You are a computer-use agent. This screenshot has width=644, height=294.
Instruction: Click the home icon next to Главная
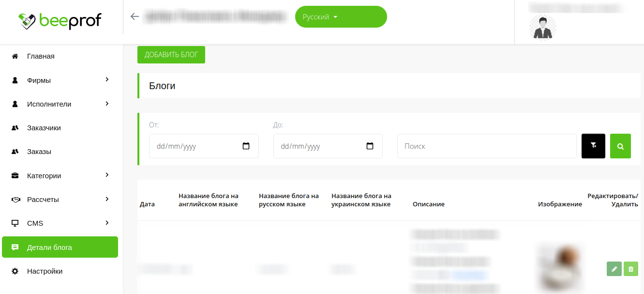pos(15,56)
